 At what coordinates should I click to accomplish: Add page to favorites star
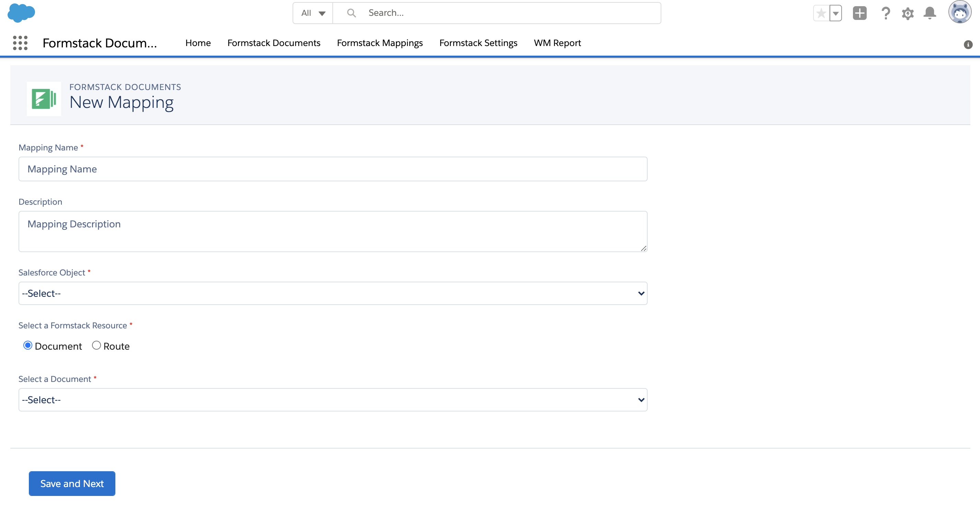[x=821, y=13]
